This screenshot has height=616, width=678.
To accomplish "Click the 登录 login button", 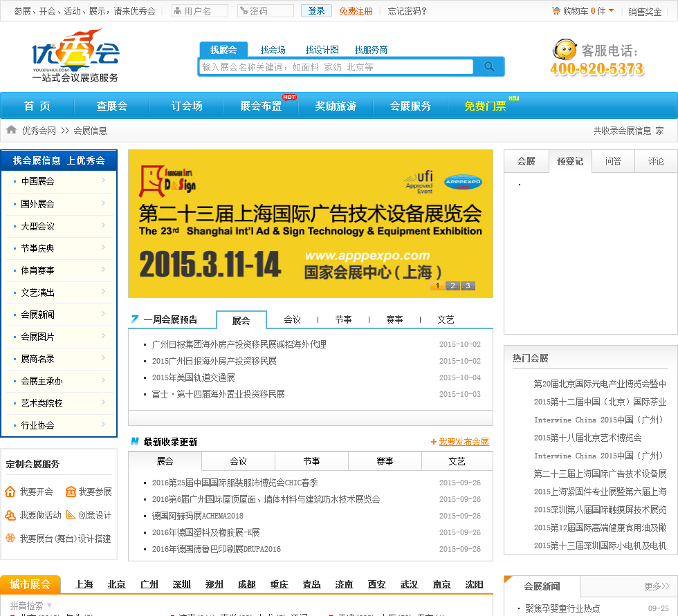I will pyautogui.click(x=316, y=11).
